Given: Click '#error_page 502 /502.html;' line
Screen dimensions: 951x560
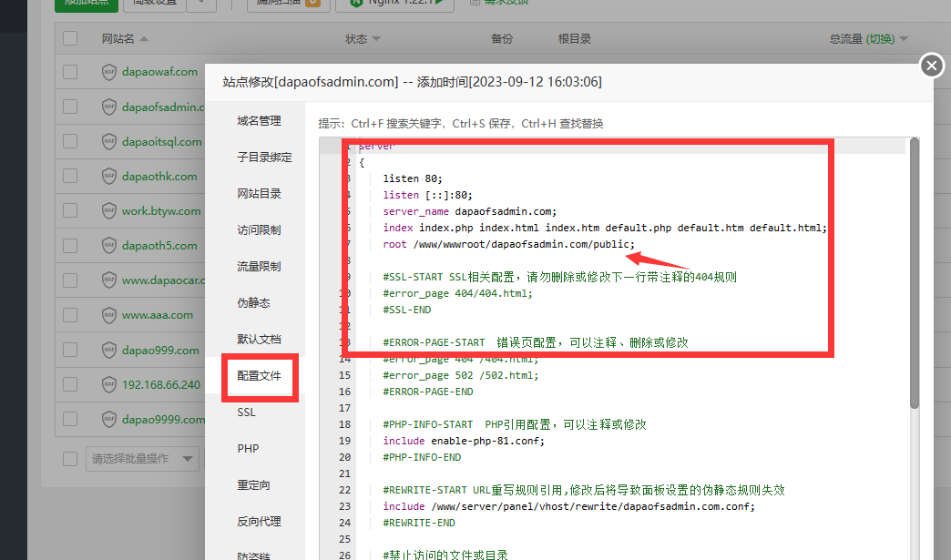Looking at the screenshot, I should coord(460,376).
